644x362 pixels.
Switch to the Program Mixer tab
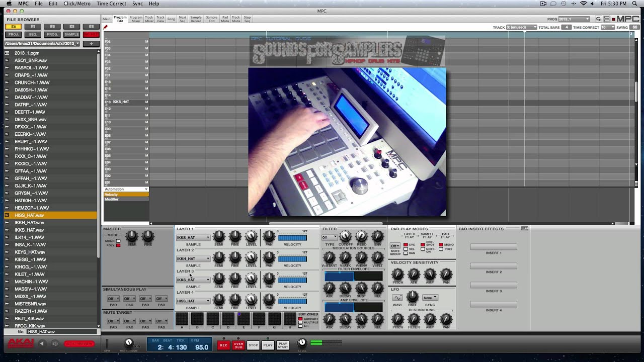[x=135, y=19]
